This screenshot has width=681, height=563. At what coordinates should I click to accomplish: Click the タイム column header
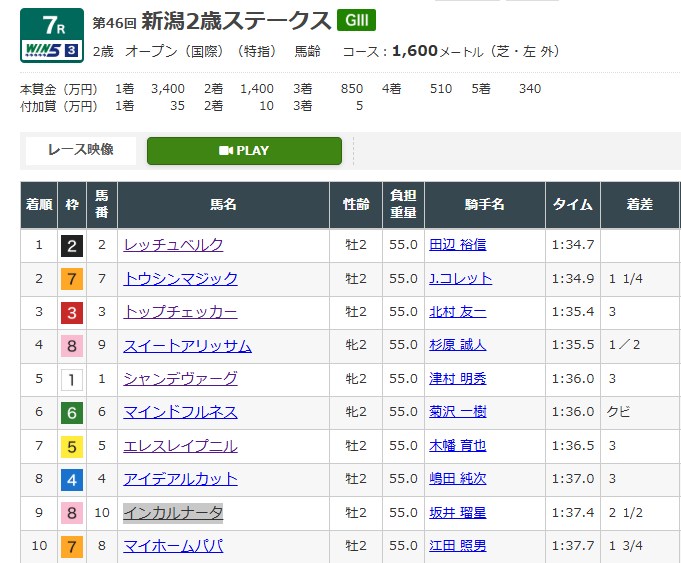click(x=573, y=205)
